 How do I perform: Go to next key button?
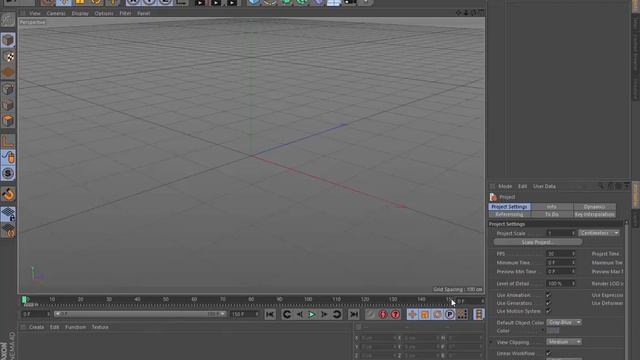(x=337, y=314)
